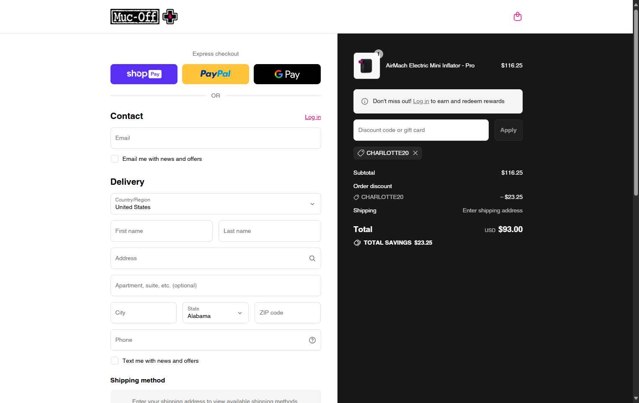Focus the City field
639x403 pixels.
(143, 313)
